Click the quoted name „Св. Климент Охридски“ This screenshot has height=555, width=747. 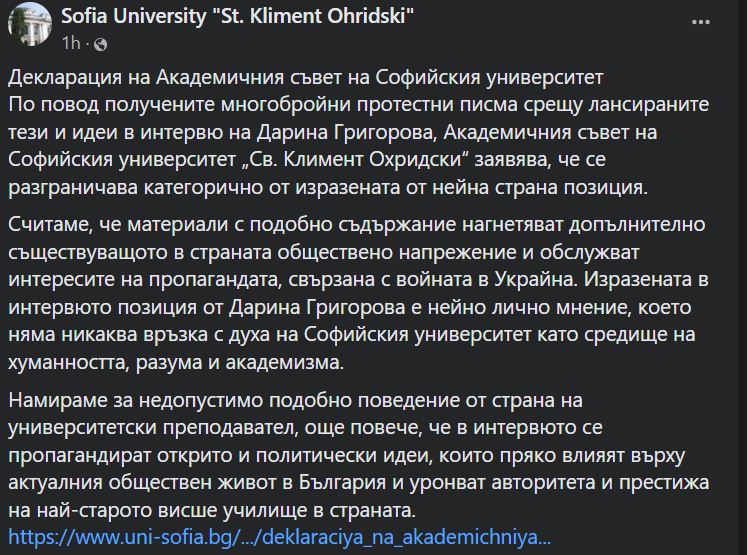[x=359, y=159]
